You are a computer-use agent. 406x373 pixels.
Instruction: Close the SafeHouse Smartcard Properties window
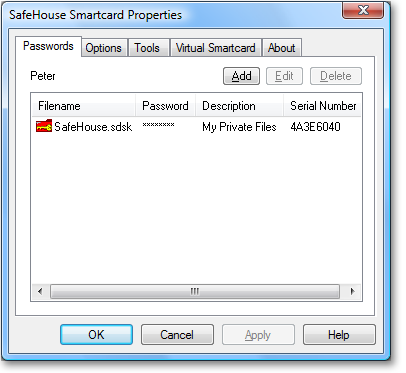coord(363,10)
